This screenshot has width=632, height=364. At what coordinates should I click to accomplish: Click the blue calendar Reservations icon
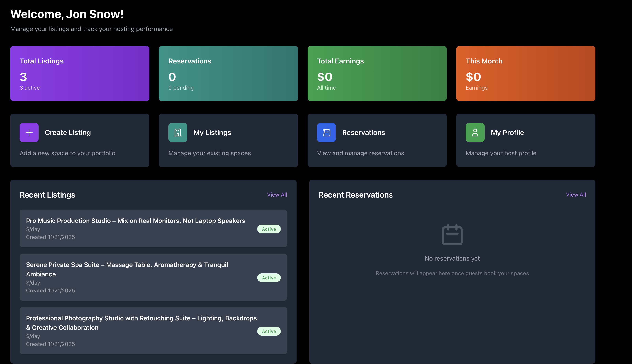(326, 132)
